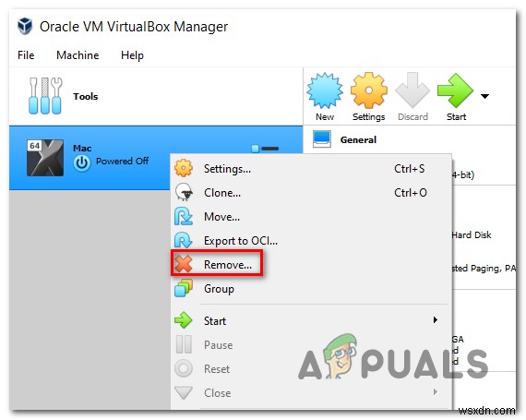Toggle the Mac machine tools menu button
Viewport: 526px width, 420px height.
(265, 149)
